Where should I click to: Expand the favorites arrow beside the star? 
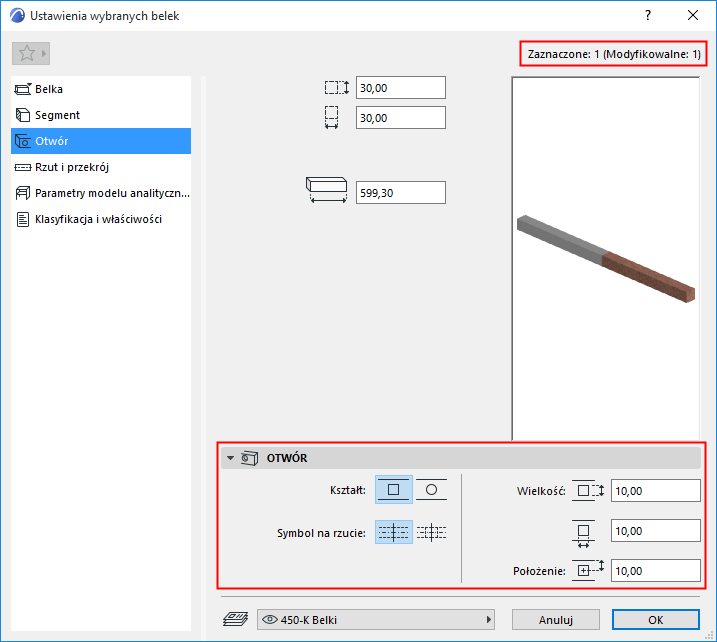pyautogui.click(x=44, y=54)
